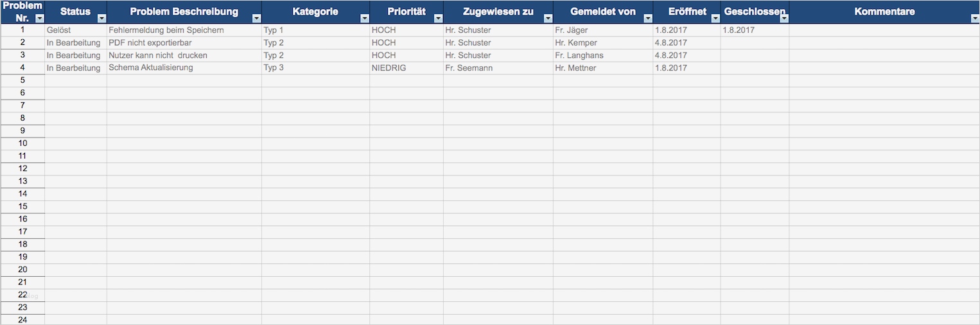Expand the Kommentare column filter

coord(974,19)
